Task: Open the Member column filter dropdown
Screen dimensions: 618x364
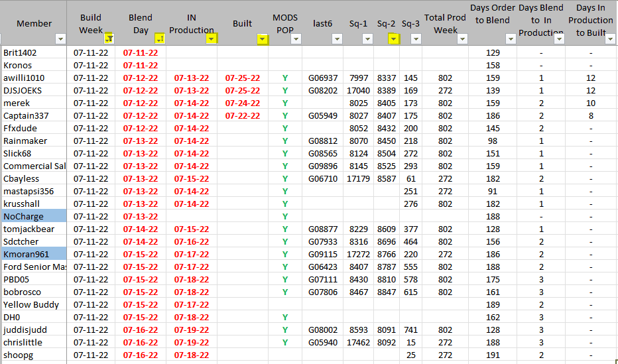Action: pyautogui.click(x=60, y=39)
